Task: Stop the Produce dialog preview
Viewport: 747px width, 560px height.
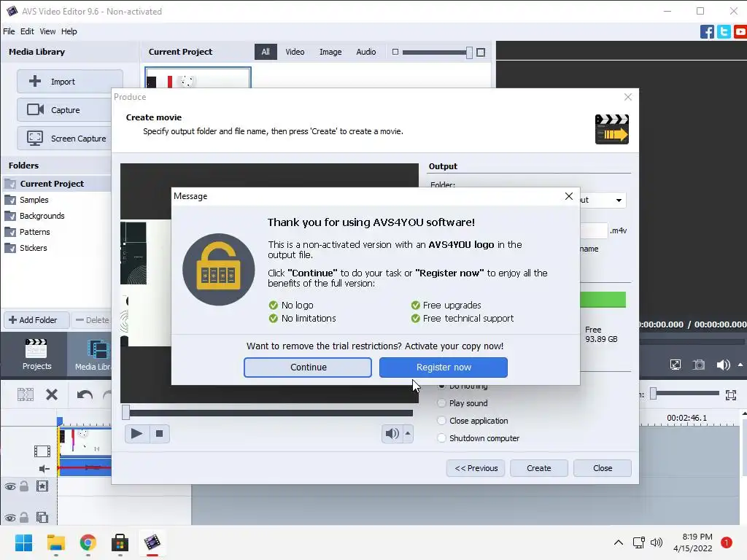Action: click(160, 433)
